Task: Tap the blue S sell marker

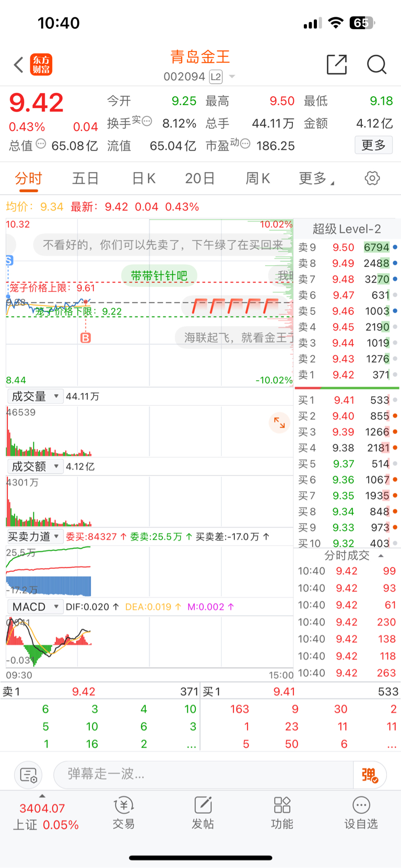Action: 9,260
